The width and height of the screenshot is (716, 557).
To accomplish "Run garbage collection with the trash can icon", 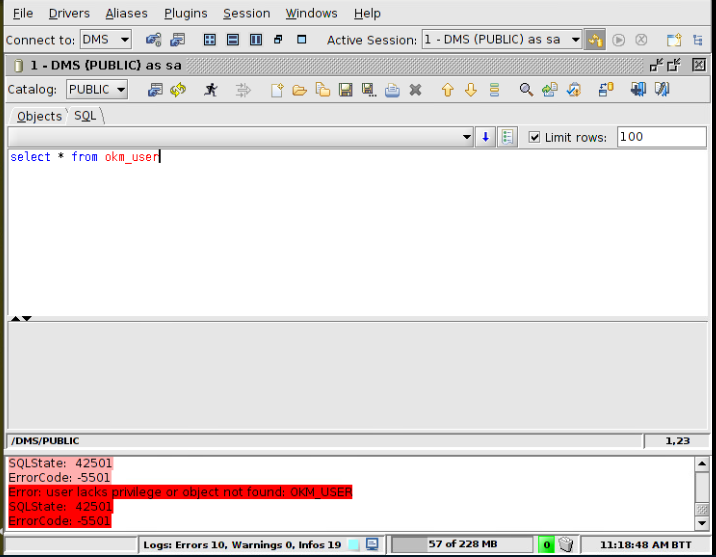I will pyautogui.click(x=565, y=545).
